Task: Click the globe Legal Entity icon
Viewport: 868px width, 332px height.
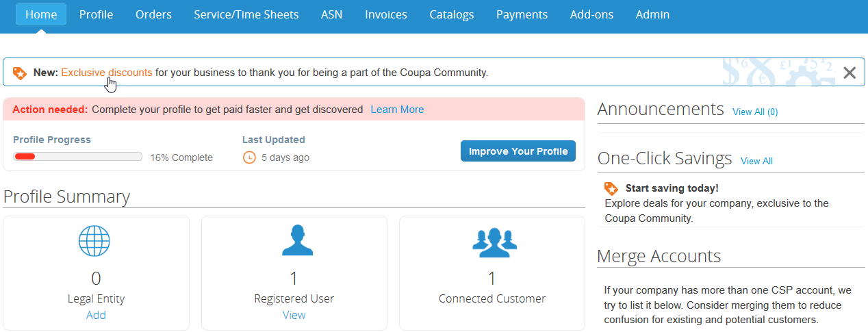Action: pos(94,241)
